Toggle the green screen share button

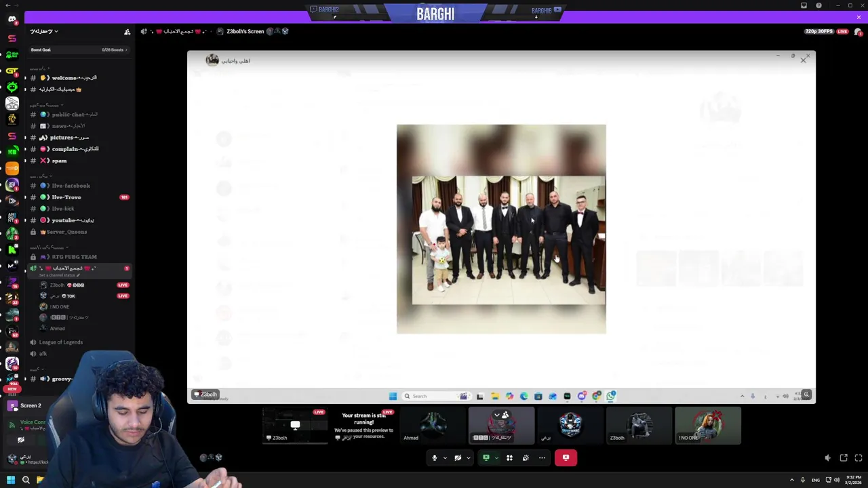[x=486, y=458]
